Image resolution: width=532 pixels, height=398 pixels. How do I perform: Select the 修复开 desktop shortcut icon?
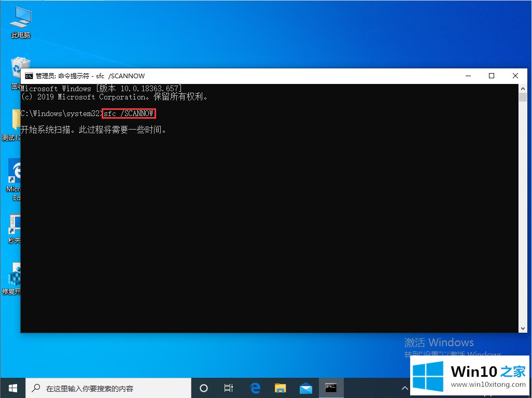click(x=12, y=279)
